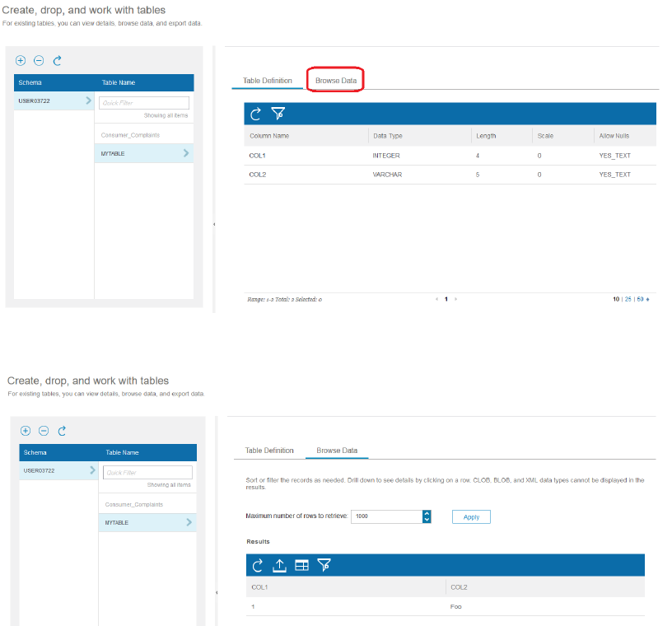Refresh the table list in upper panel
The width and height of the screenshot is (672, 626).
[57, 60]
